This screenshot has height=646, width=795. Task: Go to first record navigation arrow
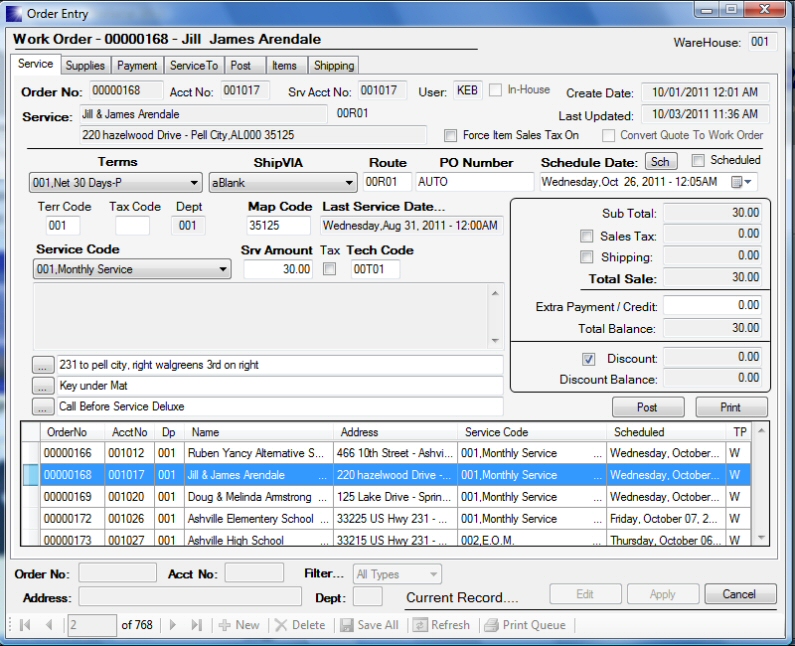[24, 625]
